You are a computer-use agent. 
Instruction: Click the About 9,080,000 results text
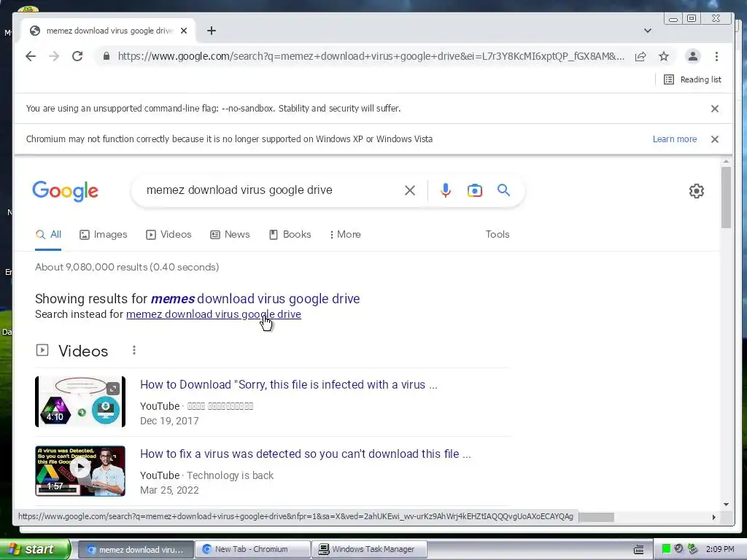click(127, 267)
